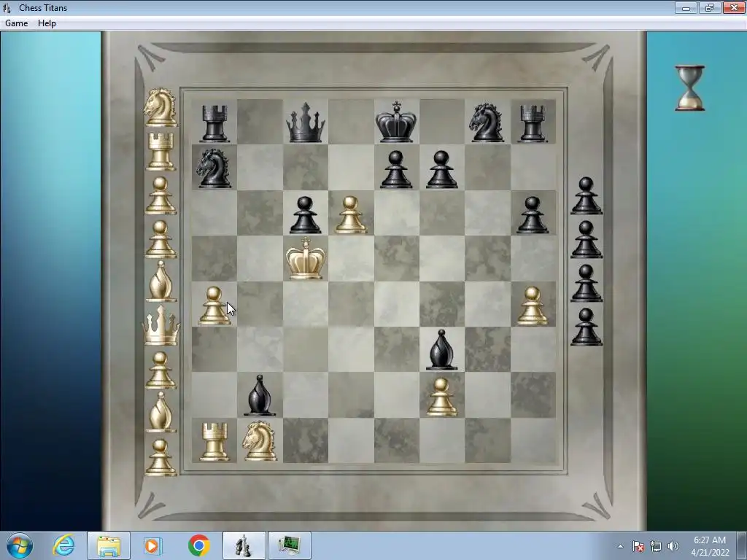Select the black rook on h8
The height and width of the screenshot is (560, 747).
pyautogui.click(x=532, y=124)
